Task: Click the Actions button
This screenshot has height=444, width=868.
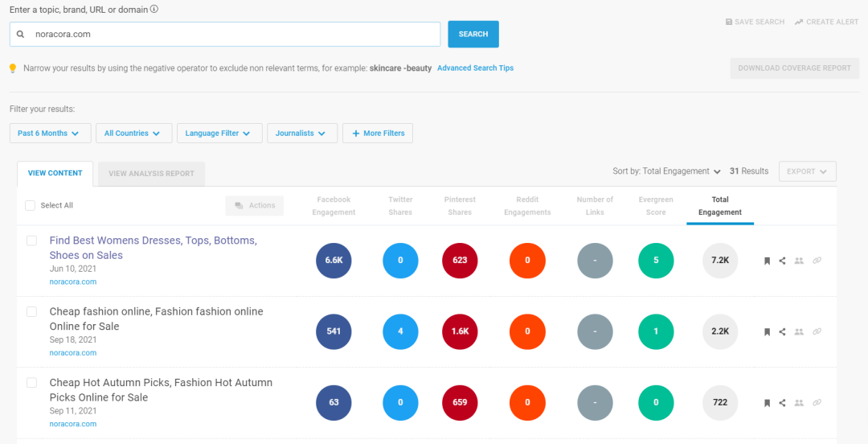Action: pyautogui.click(x=255, y=206)
